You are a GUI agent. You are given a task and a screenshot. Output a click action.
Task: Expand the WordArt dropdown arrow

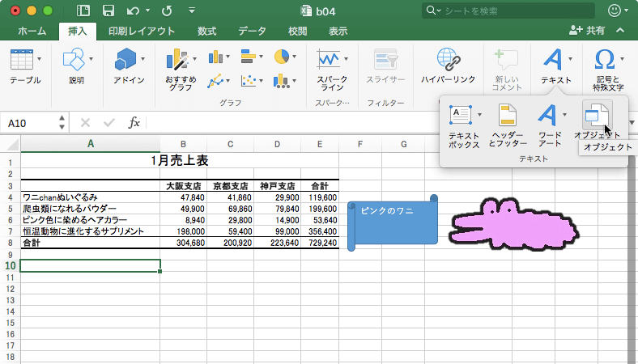(x=564, y=115)
